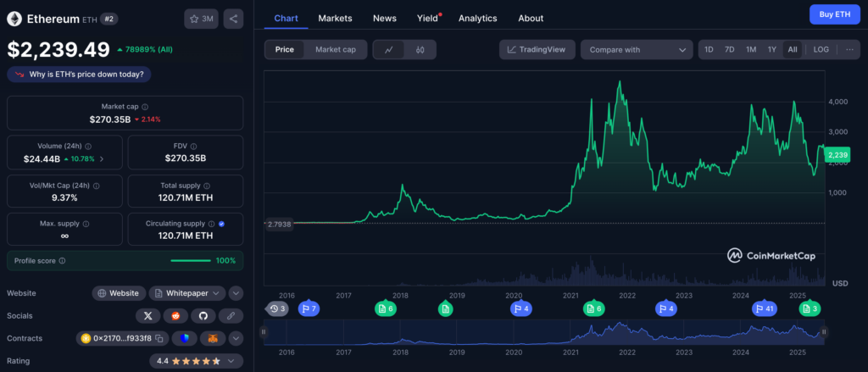The width and height of the screenshot is (868, 372).
Task: Expand more links in Website row
Action: point(236,293)
